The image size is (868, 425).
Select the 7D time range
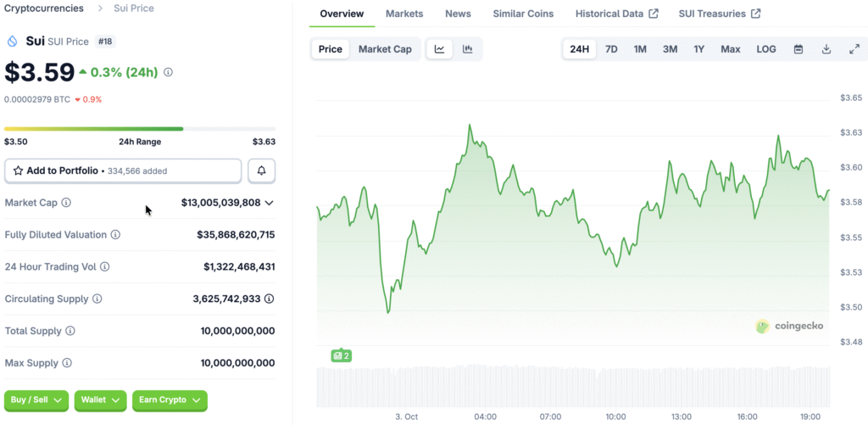coord(610,49)
